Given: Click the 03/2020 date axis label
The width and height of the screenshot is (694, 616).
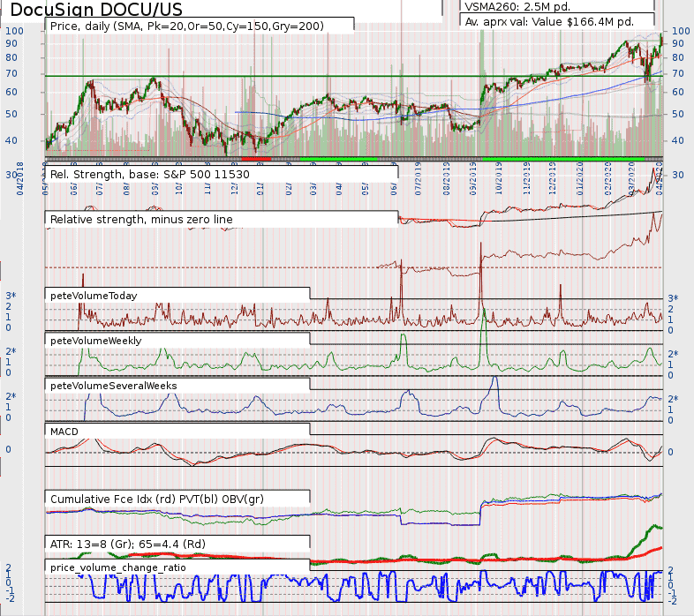Looking at the screenshot, I should pos(631,179).
